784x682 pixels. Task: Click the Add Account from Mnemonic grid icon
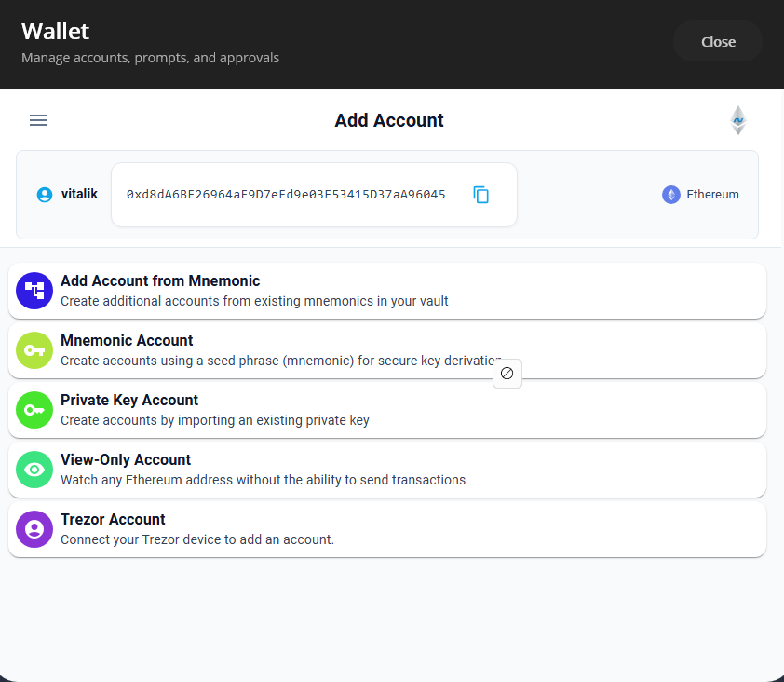point(34,290)
